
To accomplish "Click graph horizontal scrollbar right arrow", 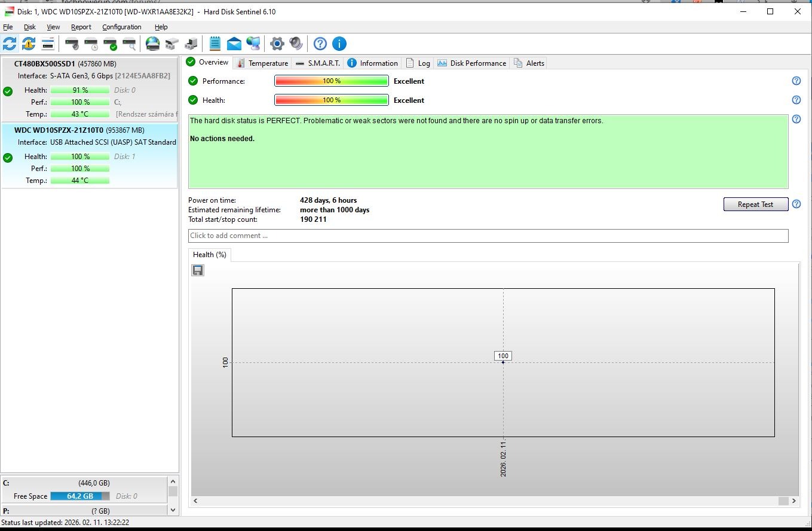I will click(x=794, y=501).
